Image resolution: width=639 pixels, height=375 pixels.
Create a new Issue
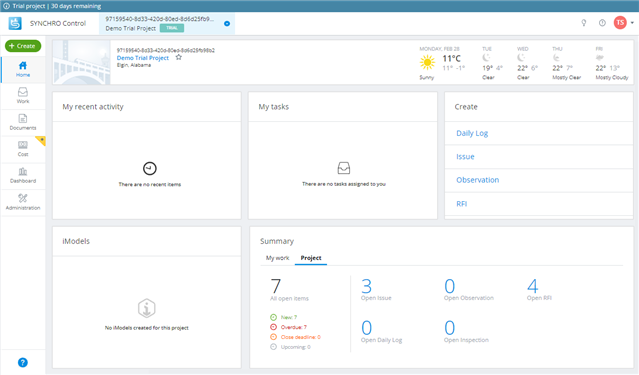pos(465,157)
